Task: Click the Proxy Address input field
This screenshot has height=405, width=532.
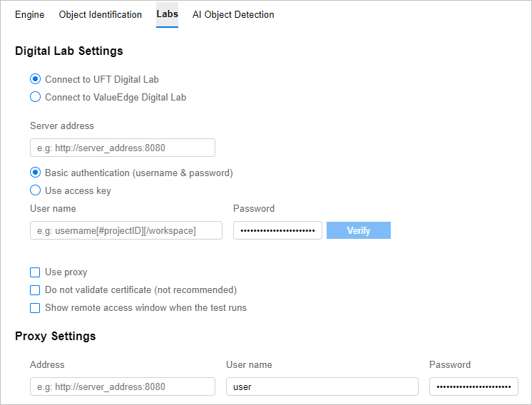Action: pyautogui.click(x=122, y=386)
